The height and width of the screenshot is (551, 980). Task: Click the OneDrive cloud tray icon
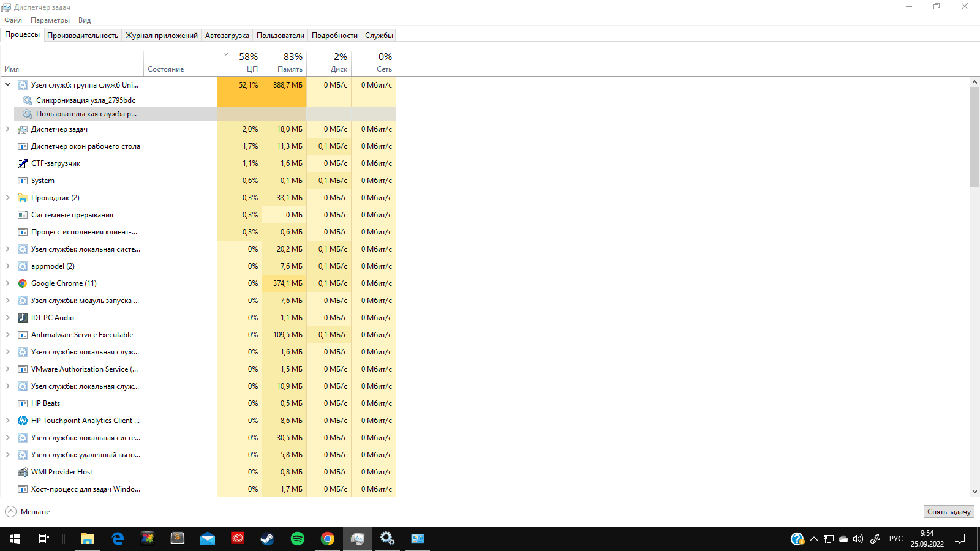[843, 539]
